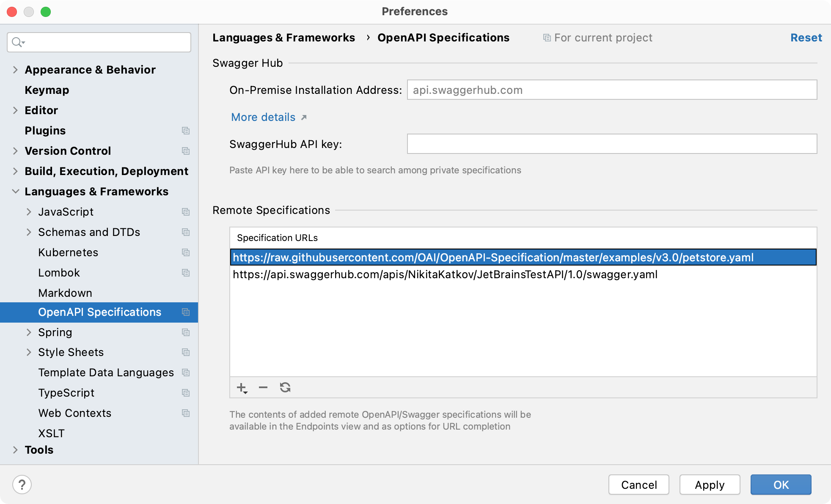Click the remove URL icon to delete entry
The height and width of the screenshot is (504, 831).
tap(263, 389)
